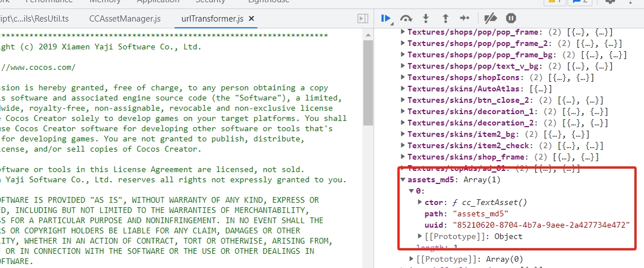
Task: Switch to the CCAssetManager.js file tab
Action: tap(125, 19)
